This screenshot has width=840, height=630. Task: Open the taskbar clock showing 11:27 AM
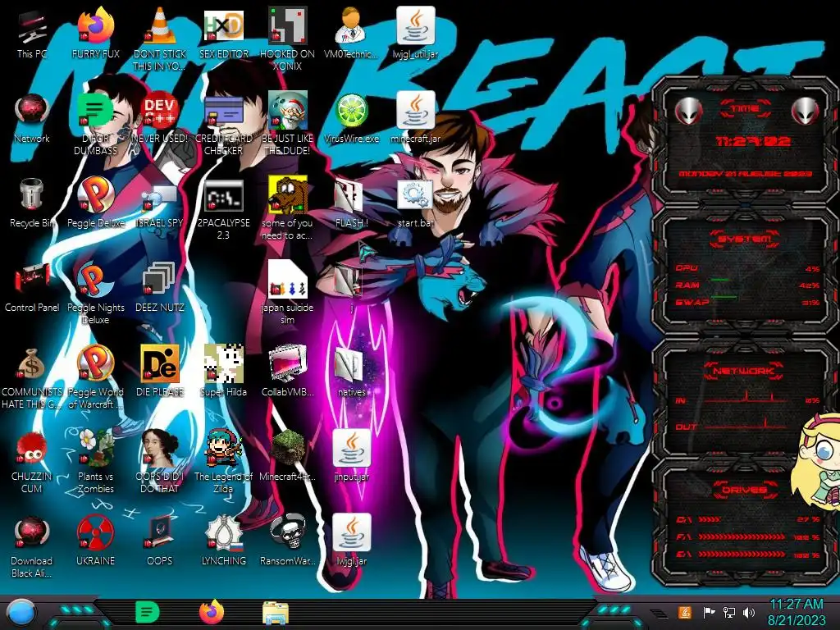click(797, 612)
